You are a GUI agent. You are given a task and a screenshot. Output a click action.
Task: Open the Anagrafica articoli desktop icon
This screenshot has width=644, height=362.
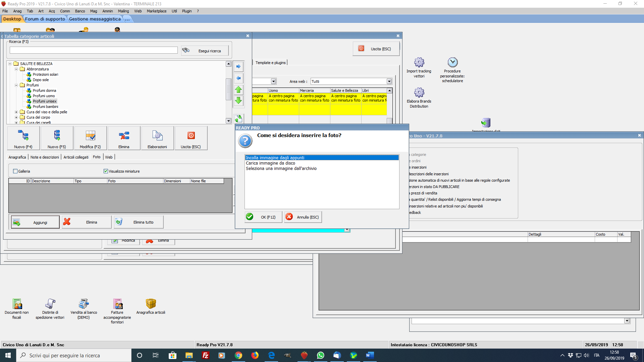coord(151,304)
